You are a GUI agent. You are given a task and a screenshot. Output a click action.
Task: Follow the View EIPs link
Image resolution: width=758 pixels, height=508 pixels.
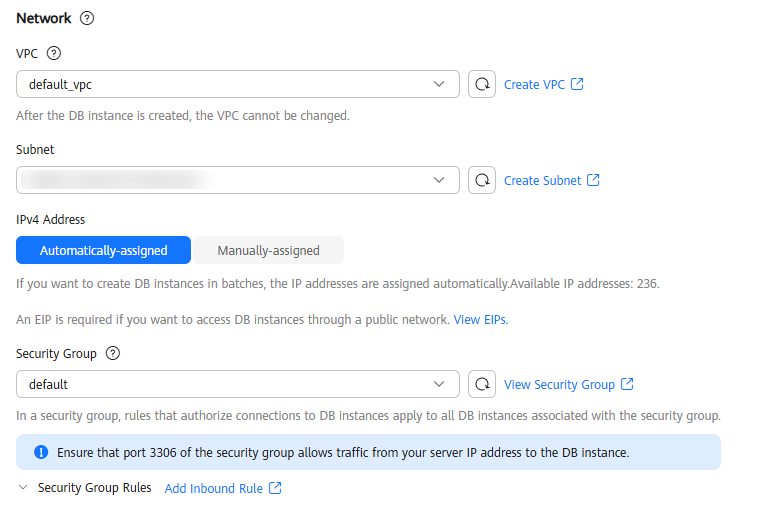480,320
